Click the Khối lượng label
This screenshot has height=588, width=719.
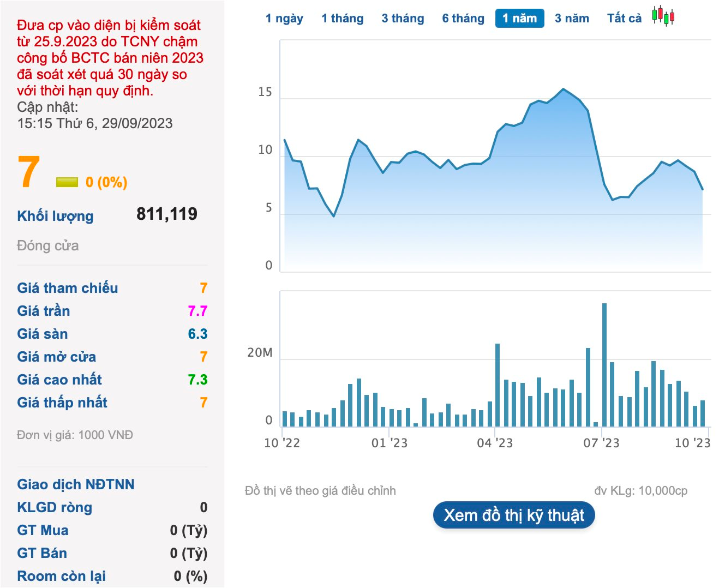[55, 217]
